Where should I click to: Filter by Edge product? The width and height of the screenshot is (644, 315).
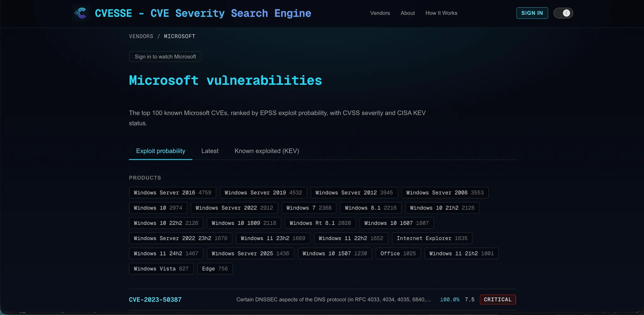(x=215, y=269)
